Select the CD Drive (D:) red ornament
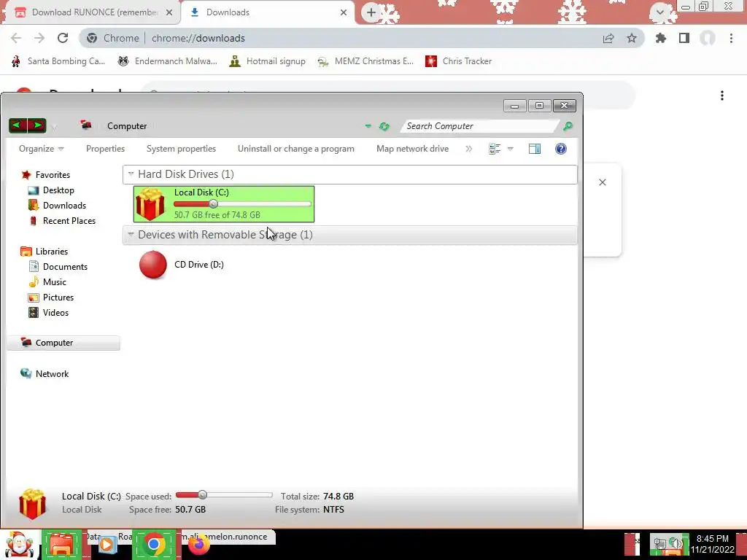Screen dimensions: 747x560 (x=153, y=264)
